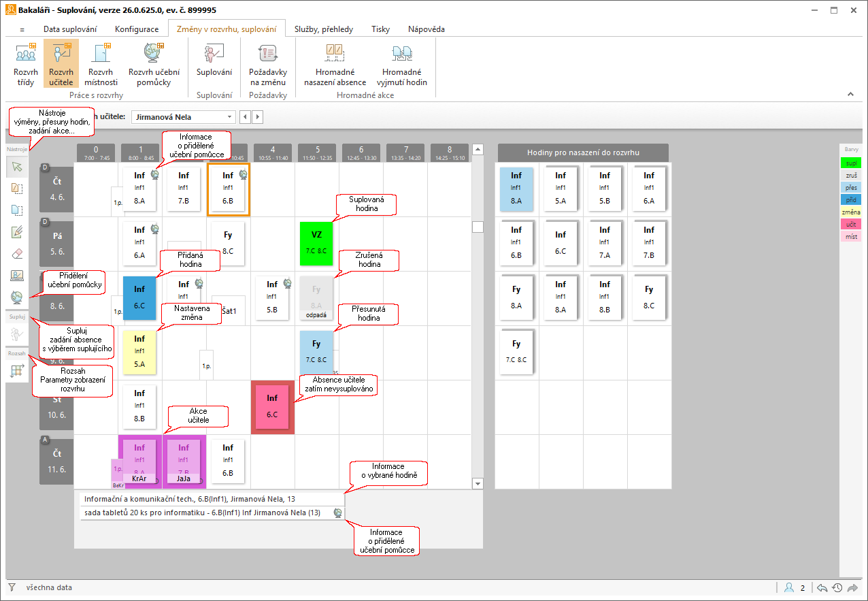Click the light blue 'přes' legend color
868x601 pixels.
852,187
